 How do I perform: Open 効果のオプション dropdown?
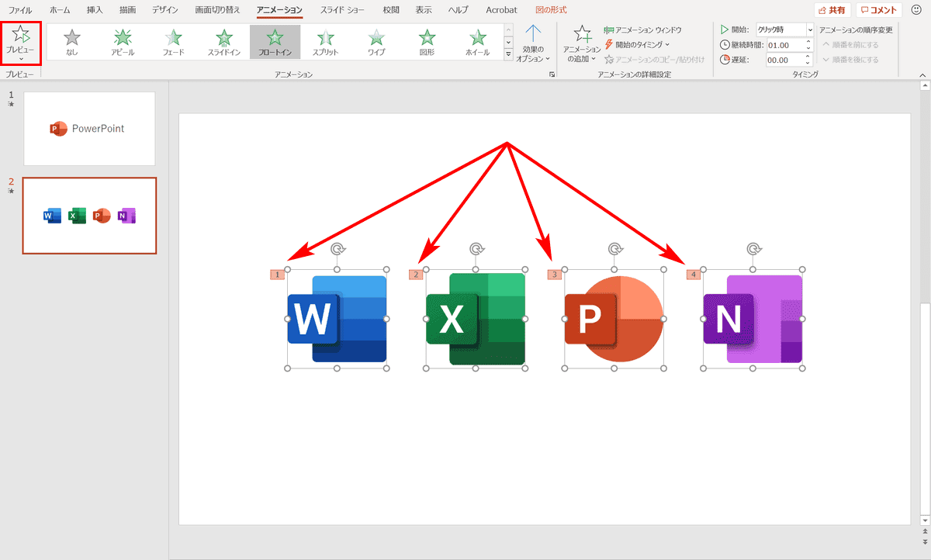coord(532,43)
